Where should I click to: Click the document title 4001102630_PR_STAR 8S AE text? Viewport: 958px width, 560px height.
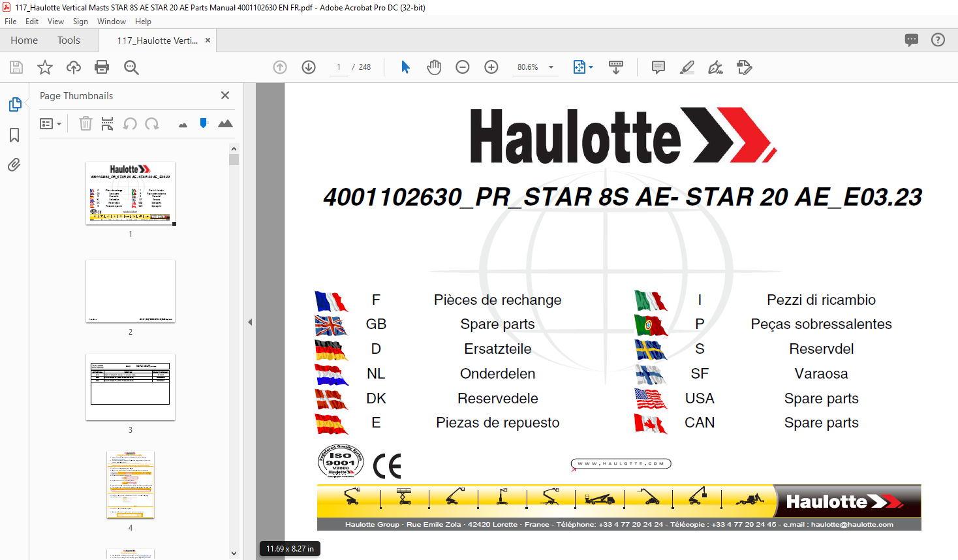[x=623, y=197]
